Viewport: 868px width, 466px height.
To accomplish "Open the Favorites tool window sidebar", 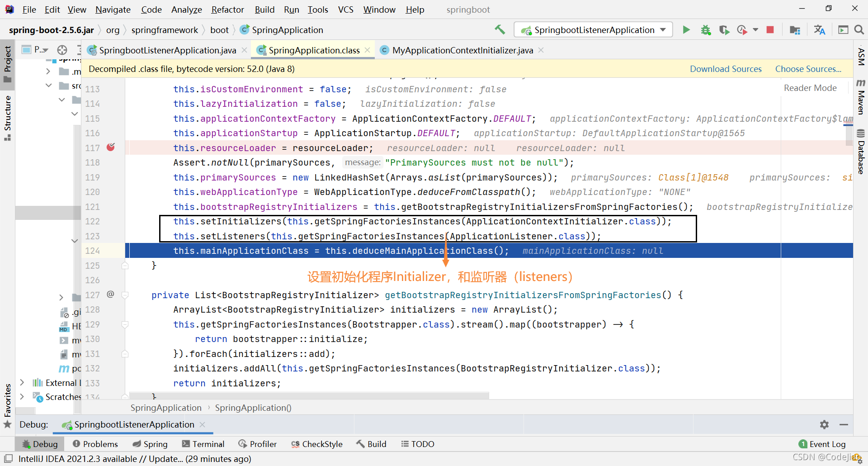I will point(7,406).
